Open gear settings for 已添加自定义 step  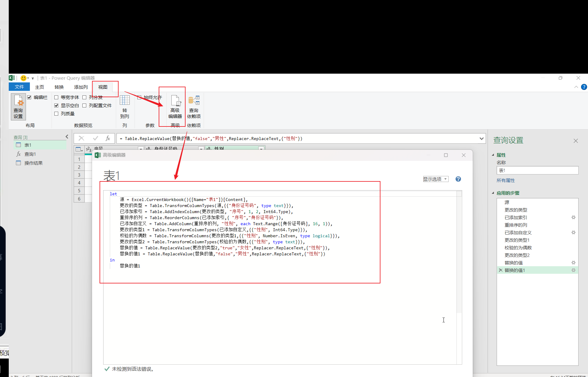574,232
